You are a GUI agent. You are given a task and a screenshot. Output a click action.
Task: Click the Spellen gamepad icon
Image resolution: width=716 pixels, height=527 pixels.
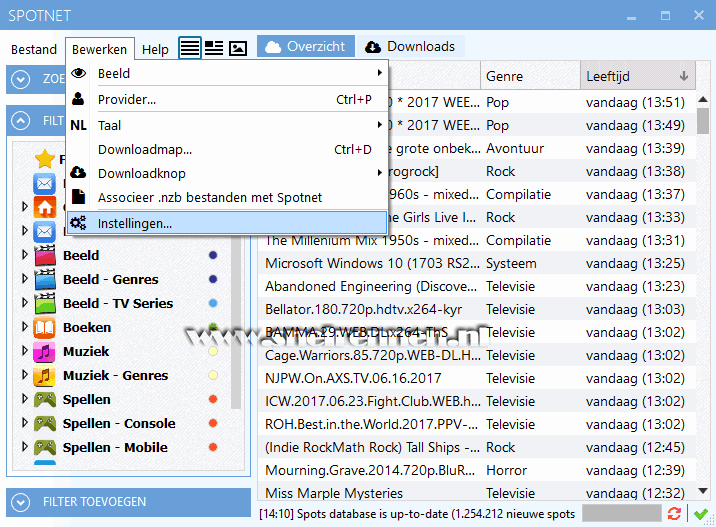pos(45,400)
